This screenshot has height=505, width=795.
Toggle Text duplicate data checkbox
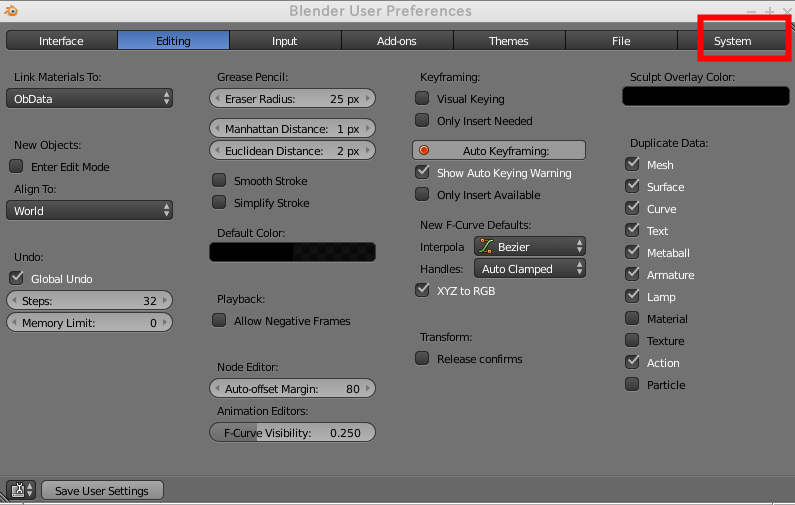pos(632,230)
